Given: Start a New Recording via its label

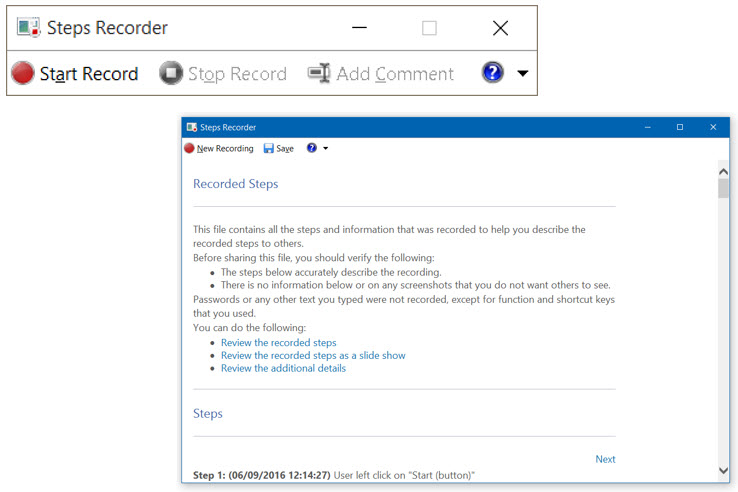Looking at the screenshot, I should (225, 148).
